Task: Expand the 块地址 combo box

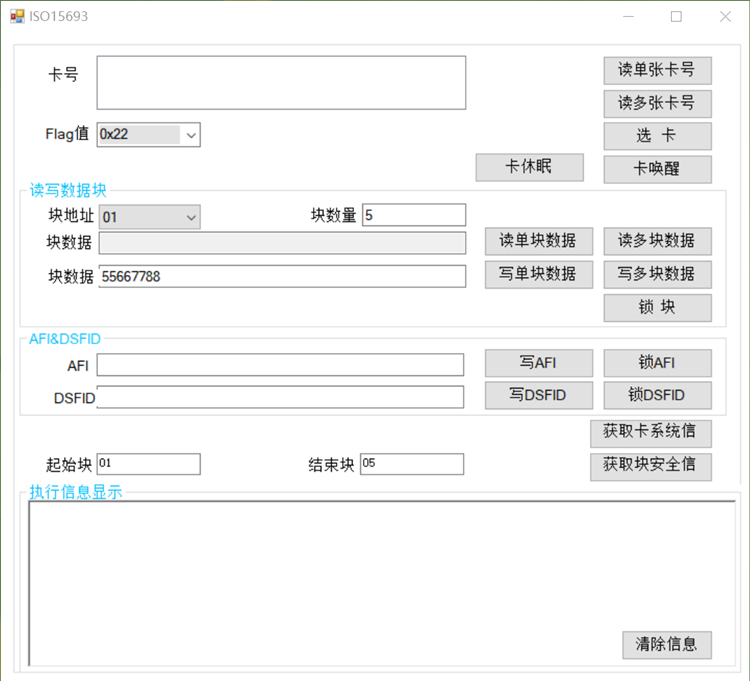Action: pos(190,216)
